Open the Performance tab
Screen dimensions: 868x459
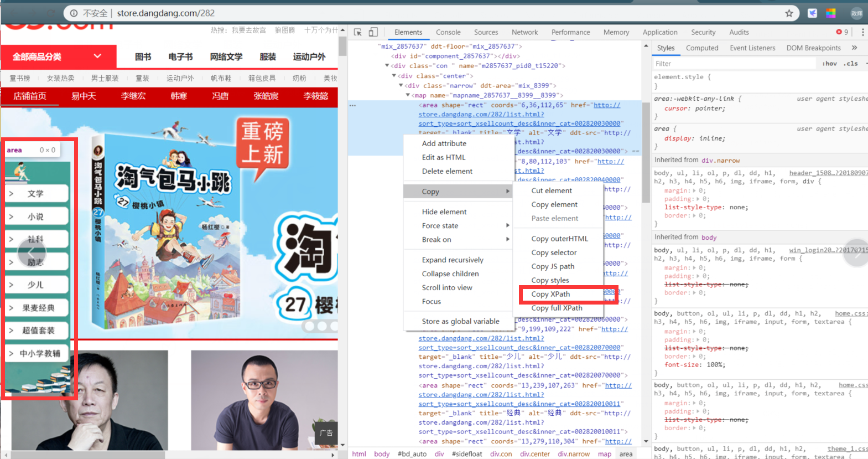(570, 32)
